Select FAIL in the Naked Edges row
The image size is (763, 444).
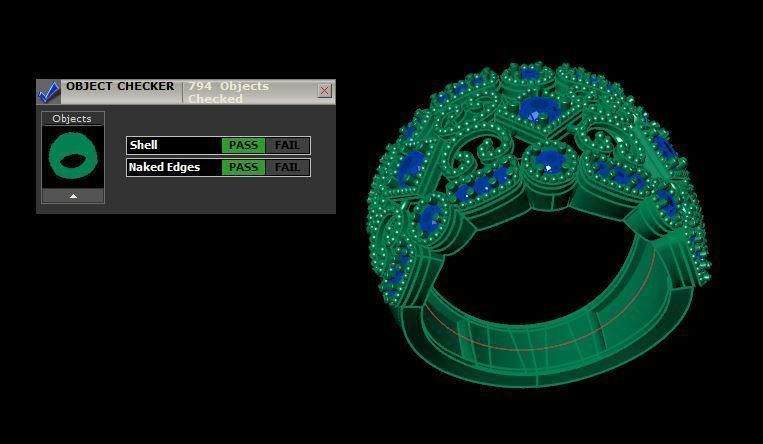point(287,167)
